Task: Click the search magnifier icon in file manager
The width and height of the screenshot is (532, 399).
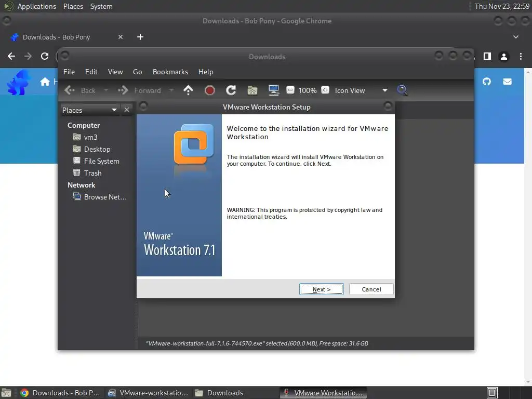Action: pyautogui.click(x=402, y=90)
